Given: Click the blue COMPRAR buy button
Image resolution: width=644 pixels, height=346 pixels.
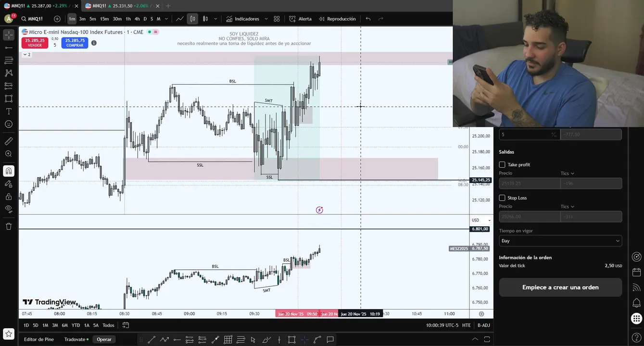Looking at the screenshot, I should coord(75,43).
